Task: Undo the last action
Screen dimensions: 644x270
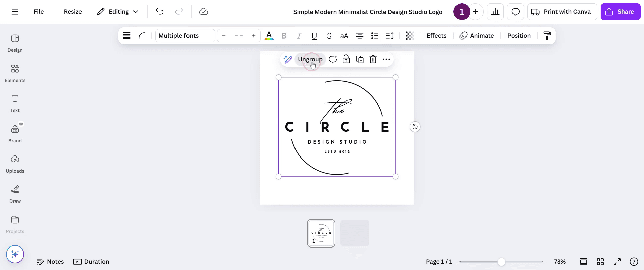Action: 160,12
